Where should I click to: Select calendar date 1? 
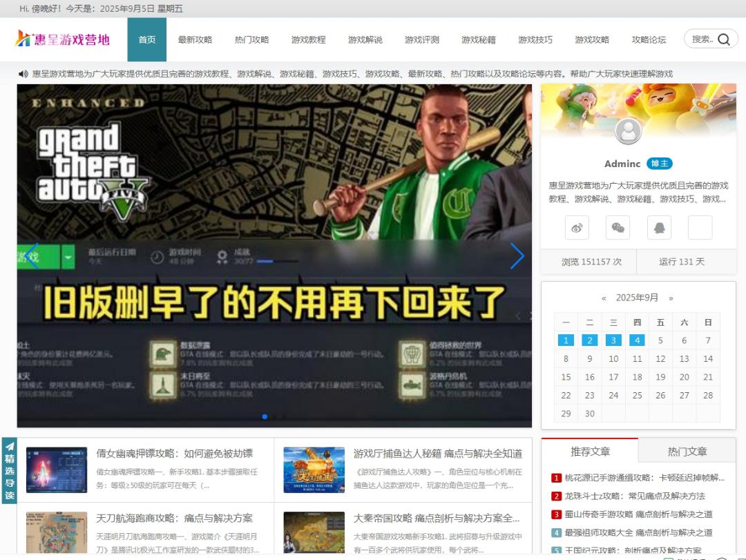(x=566, y=340)
